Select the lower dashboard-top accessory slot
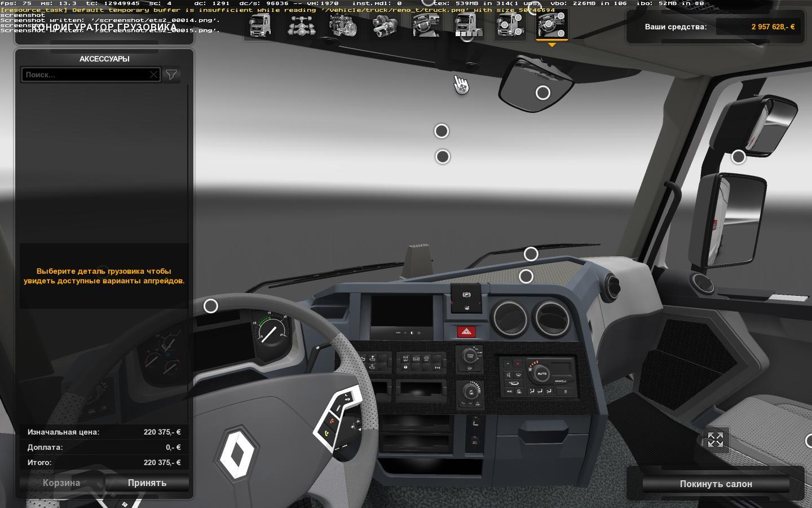The height and width of the screenshot is (508, 812). tap(526, 276)
